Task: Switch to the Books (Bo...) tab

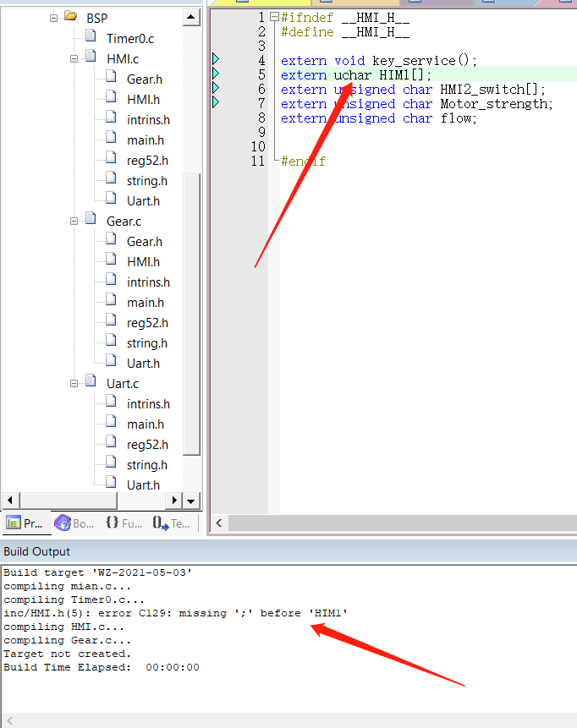Action: (x=74, y=523)
